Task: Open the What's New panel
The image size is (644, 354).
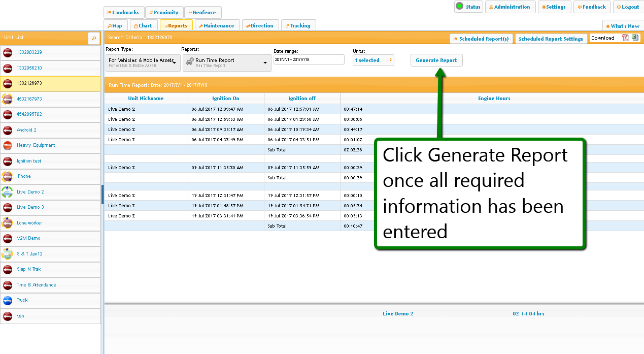Action: coord(623,26)
